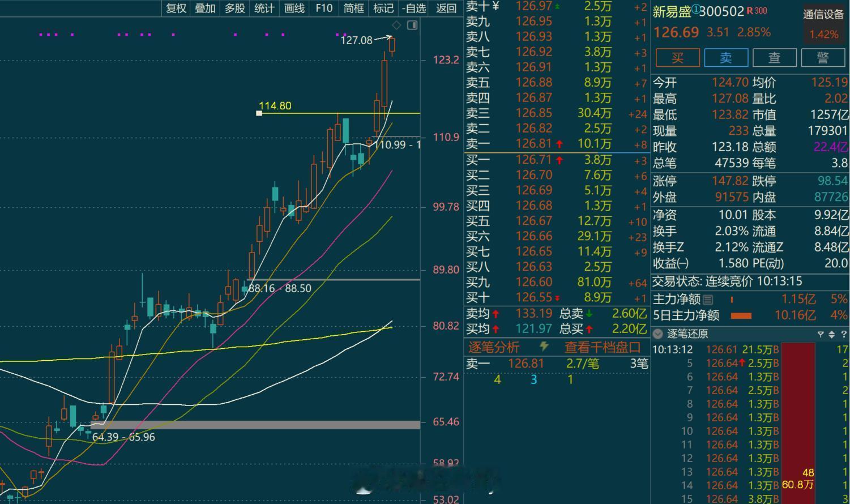
Task: Click the 总买 2.20亿 value
Action: pos(629,328)
